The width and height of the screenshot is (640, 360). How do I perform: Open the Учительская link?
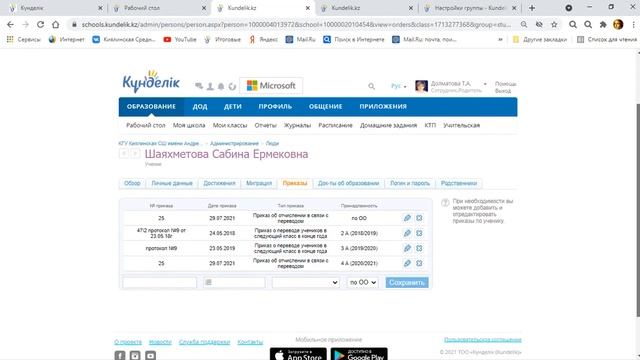[x=461, y=125]
